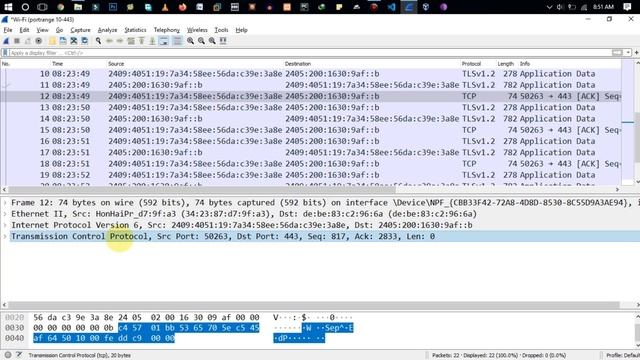
Task: Expand Transmission Control Protocol section
Action: (5, 236)
